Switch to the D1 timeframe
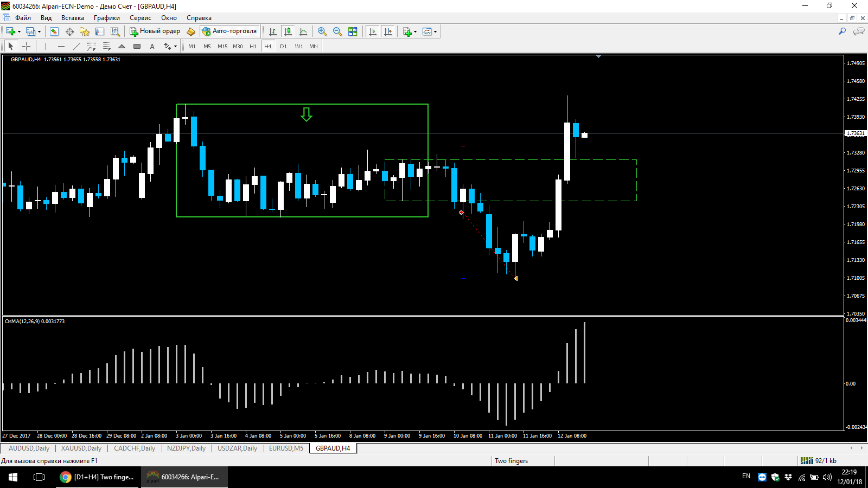 click(x=283, y=47)
